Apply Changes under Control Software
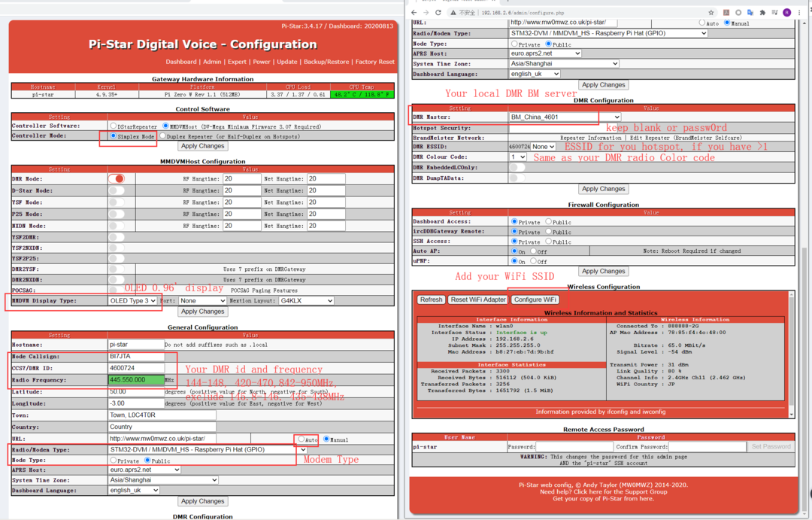 pyautogui.click(x=202, y=146)
